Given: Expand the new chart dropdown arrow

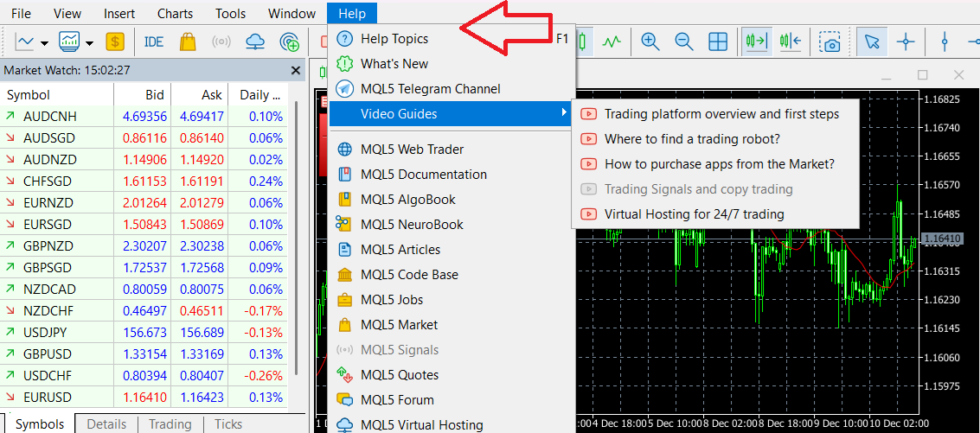Looking at the screenshot, I should [44, 42].
